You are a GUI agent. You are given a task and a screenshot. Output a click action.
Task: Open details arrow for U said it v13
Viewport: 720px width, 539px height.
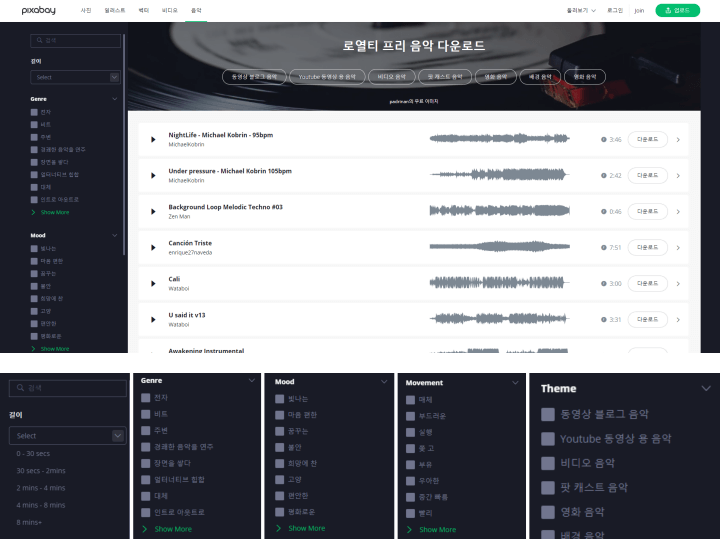[678, 320]
